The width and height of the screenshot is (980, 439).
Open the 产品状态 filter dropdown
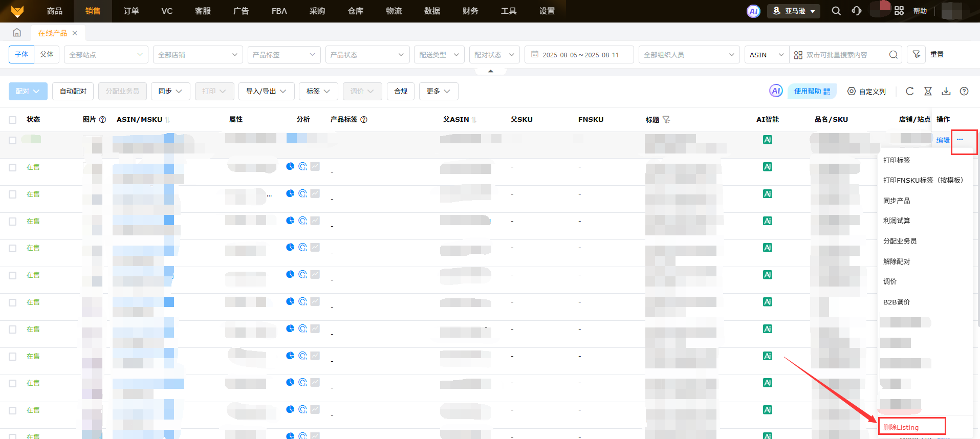pos(367,55)
